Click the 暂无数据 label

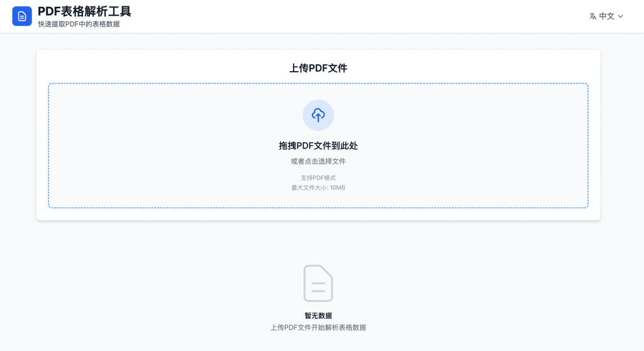[x=318, y=316]
